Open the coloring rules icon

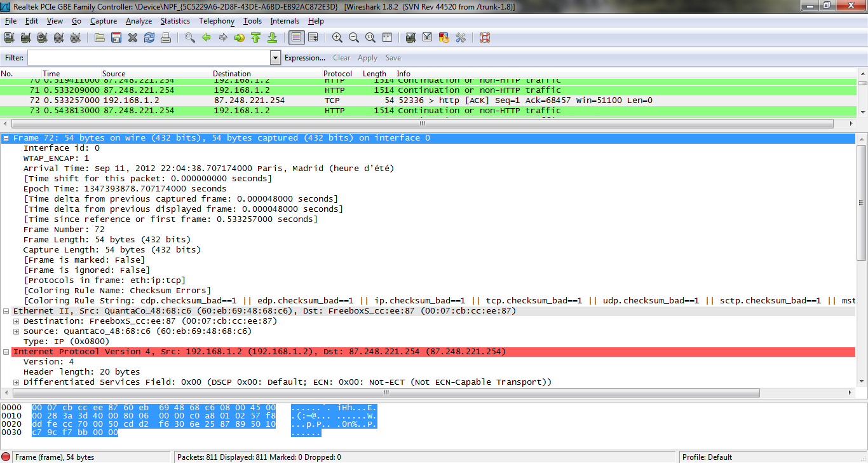444,38
